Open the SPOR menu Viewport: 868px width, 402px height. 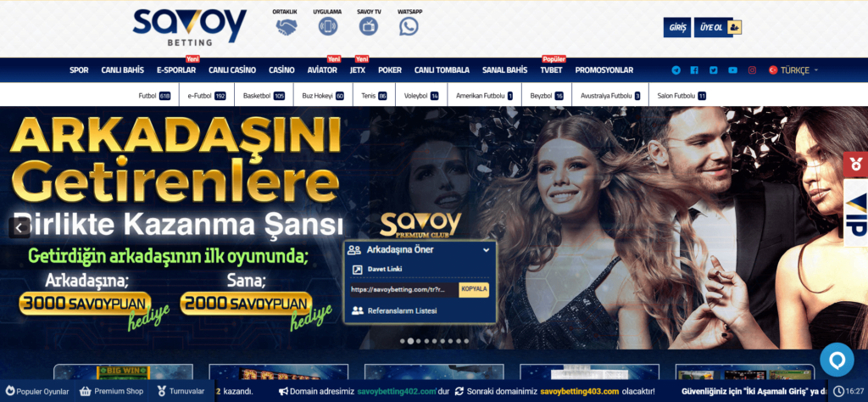[x=79, y=70]
